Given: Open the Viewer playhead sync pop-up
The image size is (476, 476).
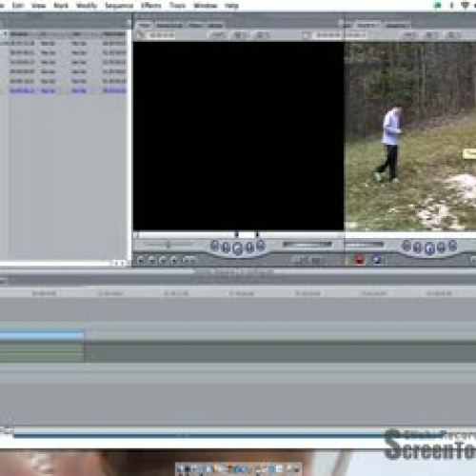Looking at the screenshot, I should coord(240,35).
